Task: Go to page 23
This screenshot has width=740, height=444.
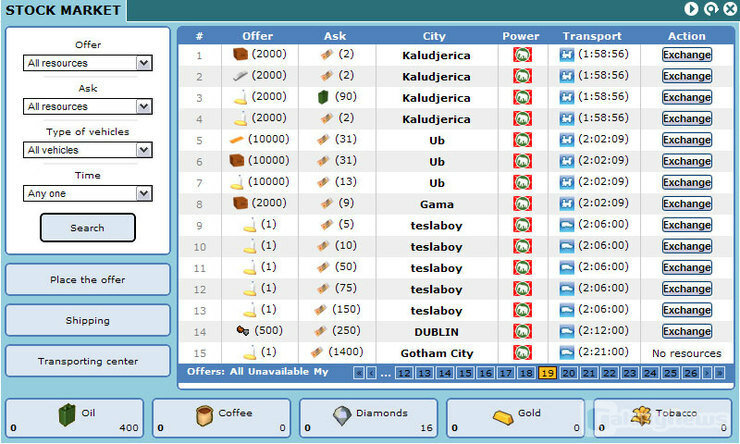Action: click(x=630, y=373)
